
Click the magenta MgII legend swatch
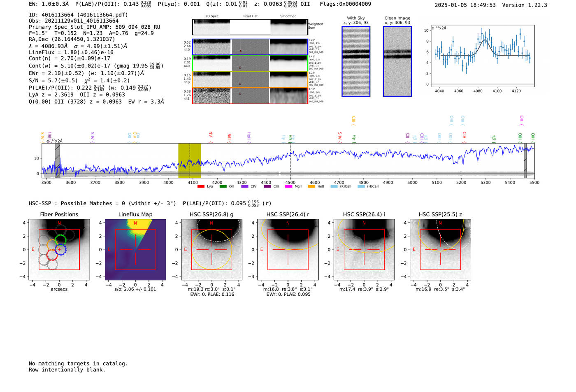[x=289, y=186]
